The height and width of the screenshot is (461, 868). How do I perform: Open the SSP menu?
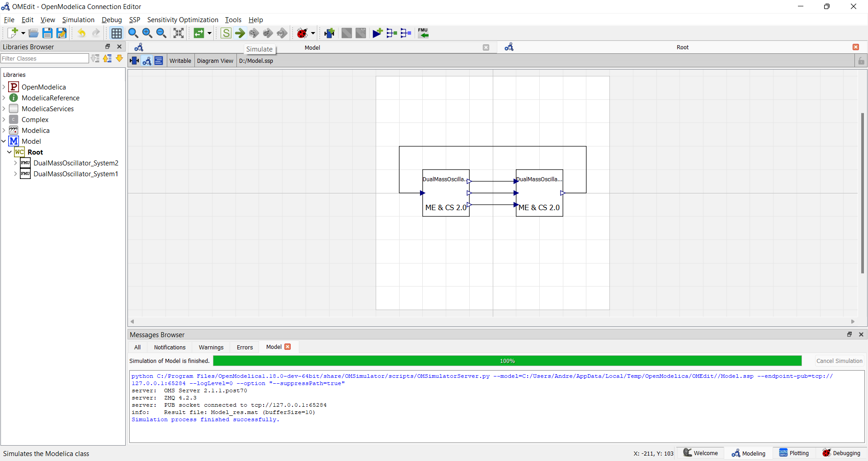point(134,20)
